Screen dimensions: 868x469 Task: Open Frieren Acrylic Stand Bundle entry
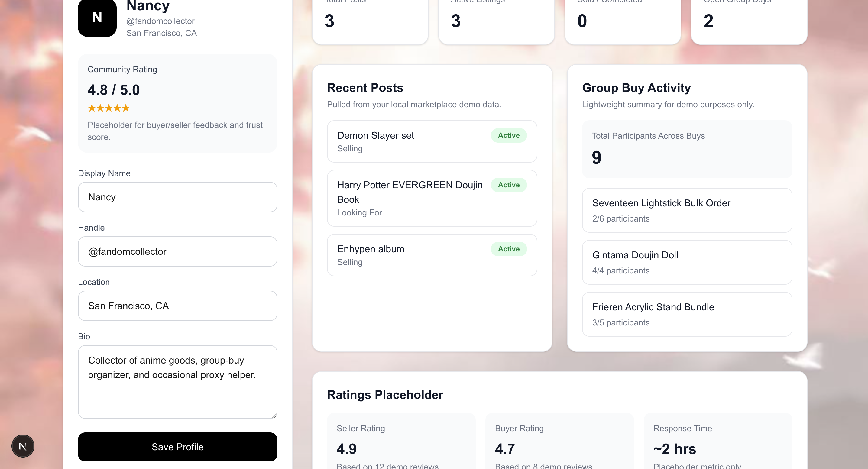click(687, 314)
